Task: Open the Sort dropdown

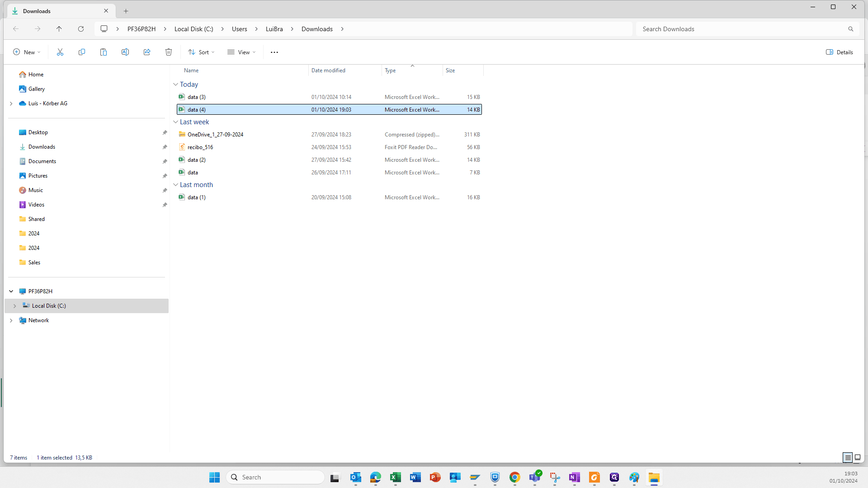Action: pos(202,52)
